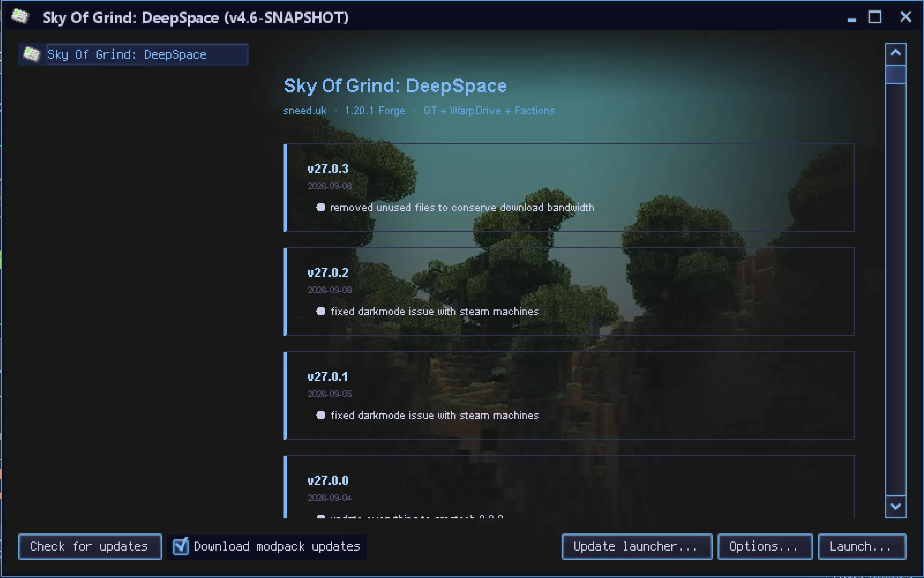The width and height of the screenshot is (924, 578).
Task: Click the date under v27.0.3
Action: pyautogui.click(x=329, y=186)
